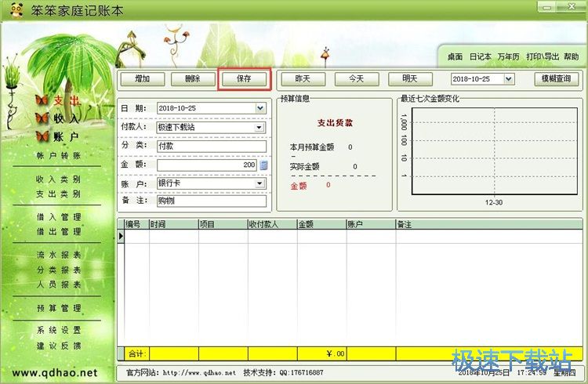Expand the 付款人 dropdown list
588x384 pixels.
(x=259, y=128)
